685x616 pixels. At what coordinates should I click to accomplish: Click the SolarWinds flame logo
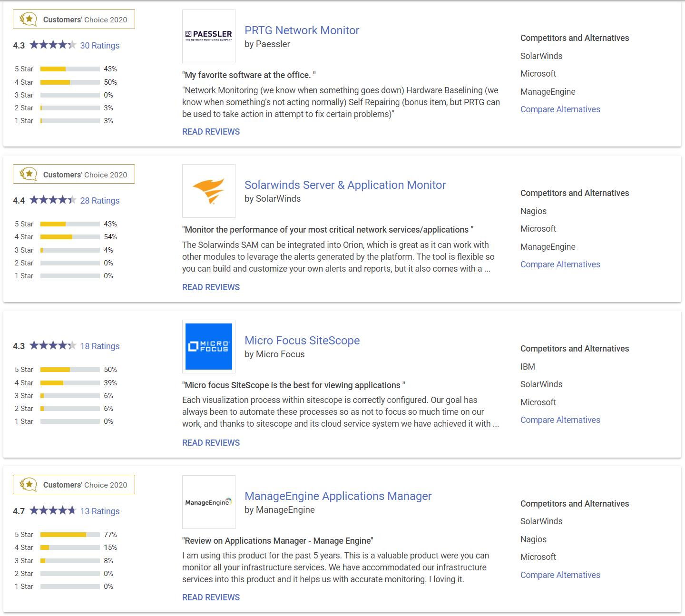pos(208,191)
